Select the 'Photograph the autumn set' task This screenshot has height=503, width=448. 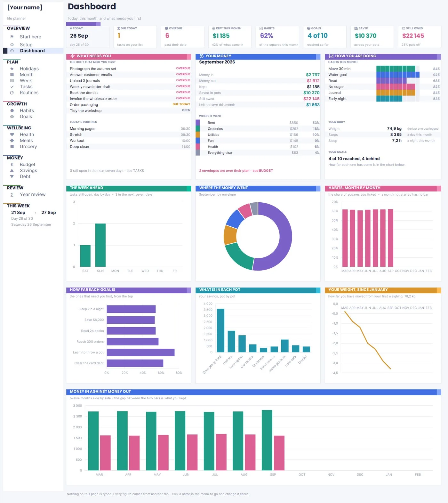93,69
